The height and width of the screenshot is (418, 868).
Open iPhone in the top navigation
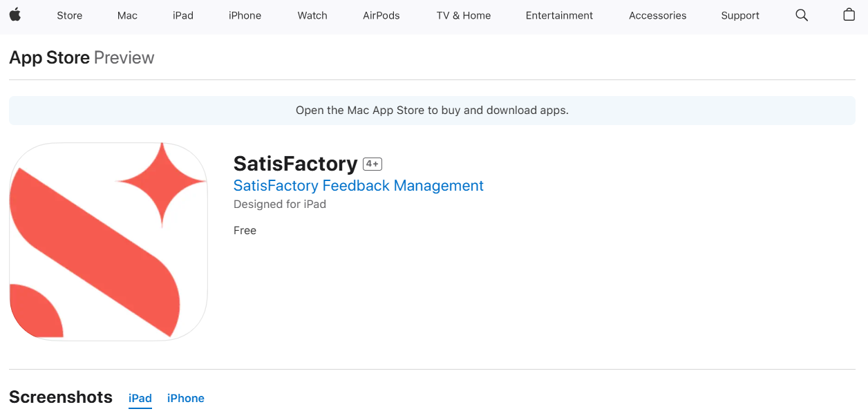245,15
